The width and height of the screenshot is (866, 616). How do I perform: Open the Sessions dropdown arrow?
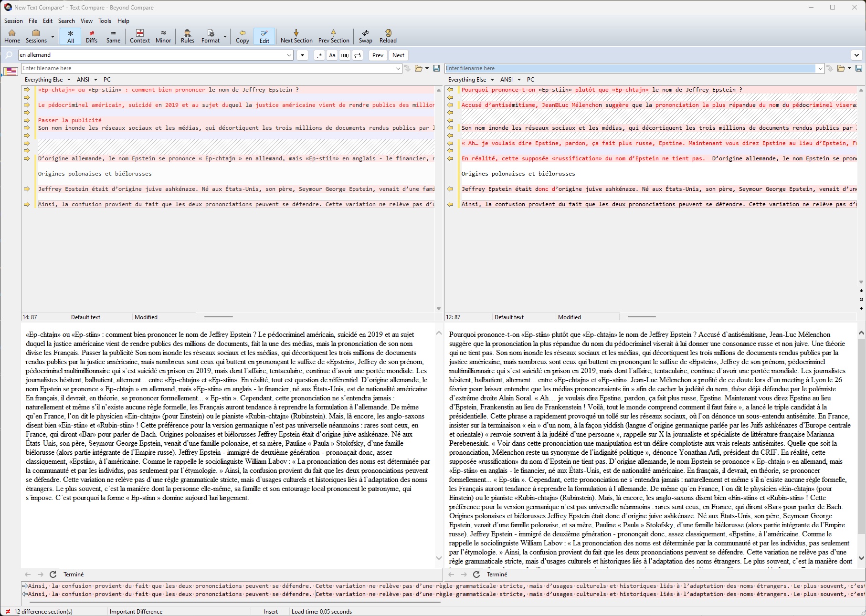coord(53,36)
